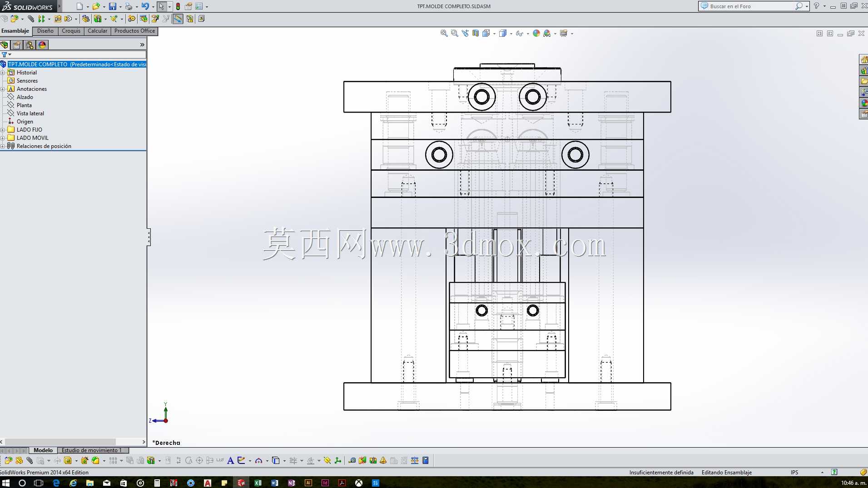Expand Relaciones de posición node

[x=3, y=146]
